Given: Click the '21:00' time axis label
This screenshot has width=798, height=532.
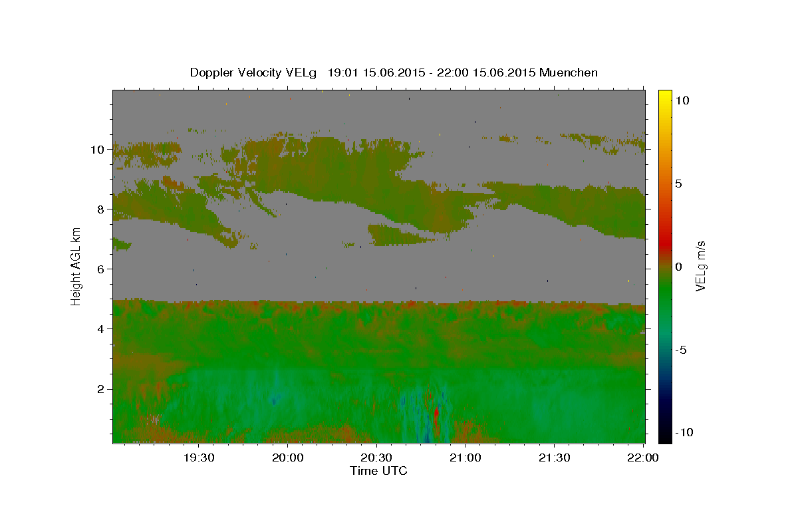Looking at the screenshot, I should (465, 458).
